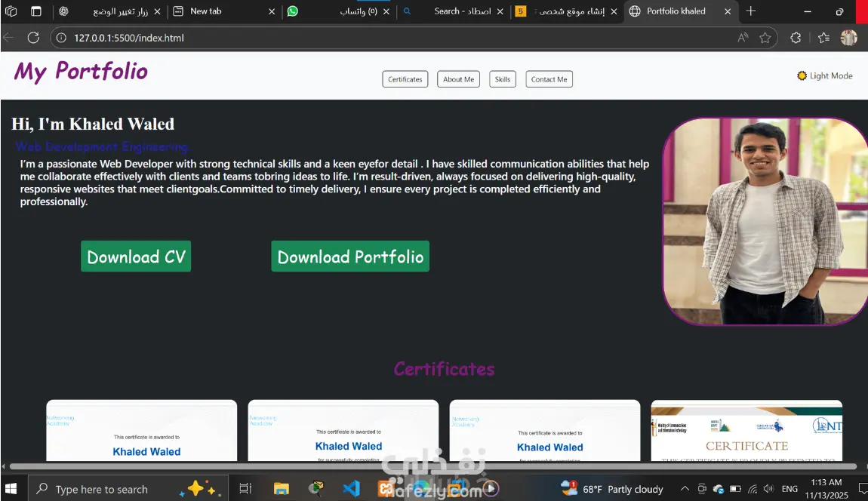Click the Skills nav button

coord(503,79)
